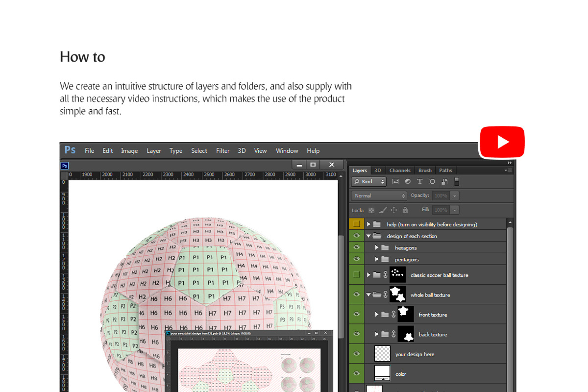588x392 pixels.
Task: Select the adjustment layer filter icon
Action: click(408, 181)
